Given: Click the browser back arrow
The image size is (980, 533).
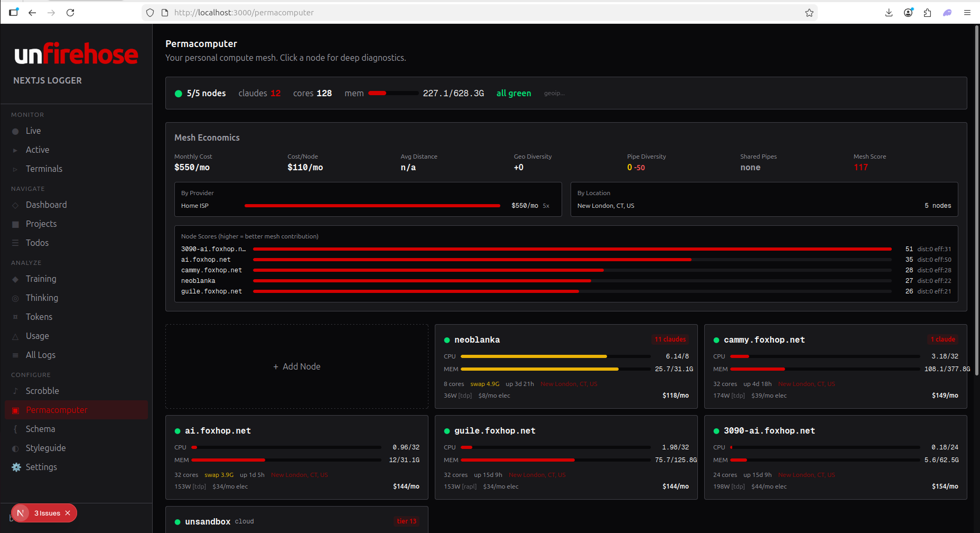Looking at the screenshot, I should pyautogui.click(x=32, y=13).
